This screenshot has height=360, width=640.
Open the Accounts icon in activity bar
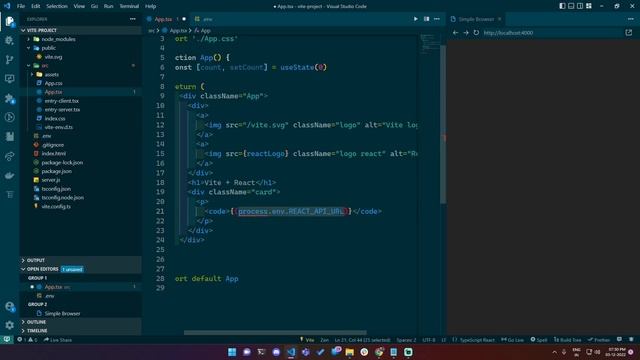pos(9,307)
